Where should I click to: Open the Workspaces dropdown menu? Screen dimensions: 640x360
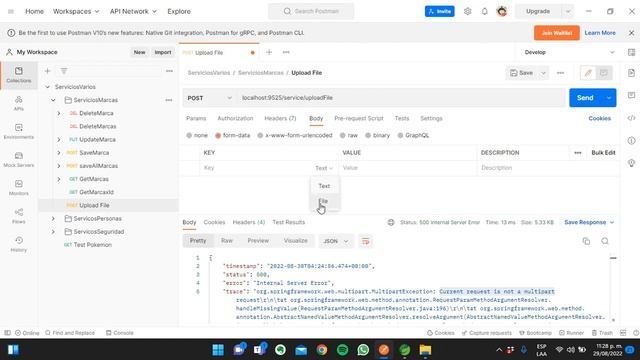tap(76, 11)
